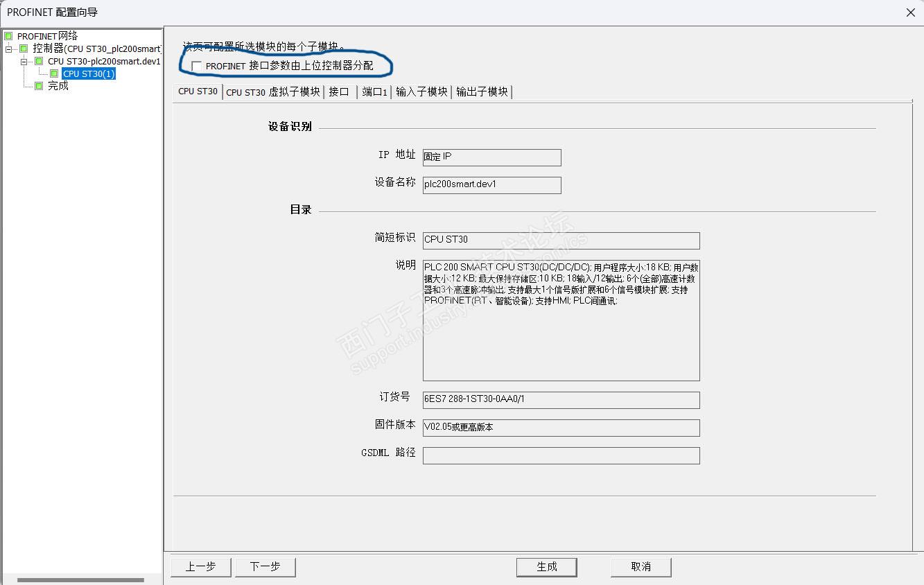Click the 说明 label
This screenshot has width=924, height=585.
tap(406, 265)
